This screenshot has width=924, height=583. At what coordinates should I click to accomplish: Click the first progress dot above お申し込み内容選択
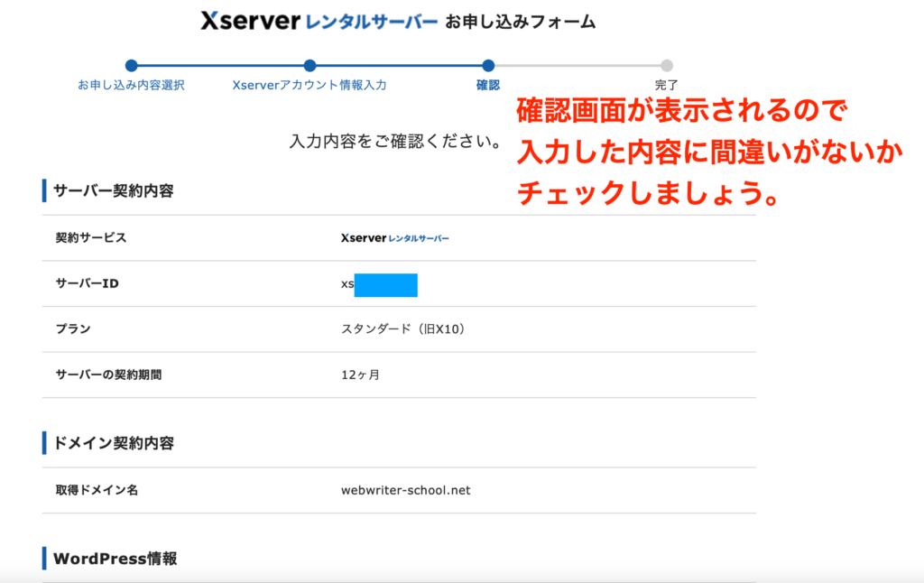point(132,66)
